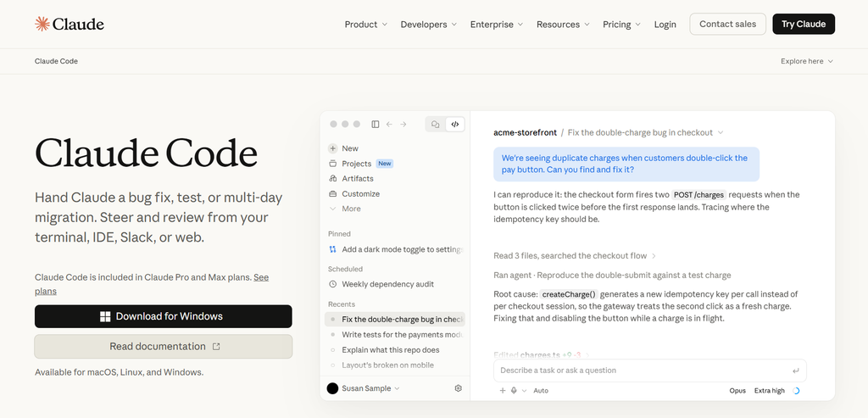
Task: Select 'Fix the double-charge bug' recent session
Action: tap(396, 319)
